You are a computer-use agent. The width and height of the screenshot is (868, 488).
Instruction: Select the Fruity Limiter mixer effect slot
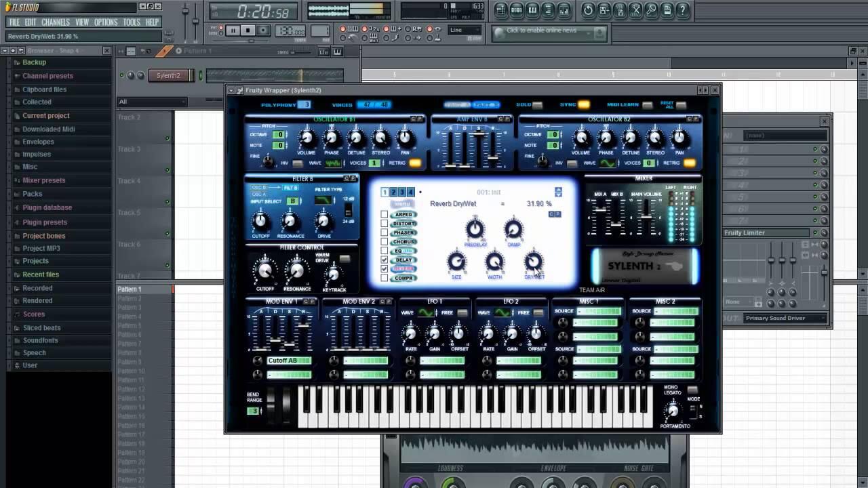[x=766, y=232]
